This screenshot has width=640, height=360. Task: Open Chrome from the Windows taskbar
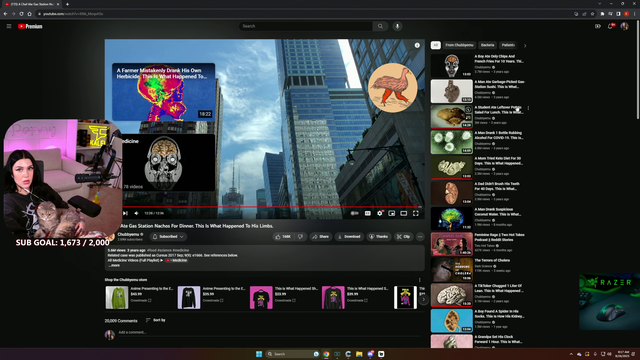point(326,354)
